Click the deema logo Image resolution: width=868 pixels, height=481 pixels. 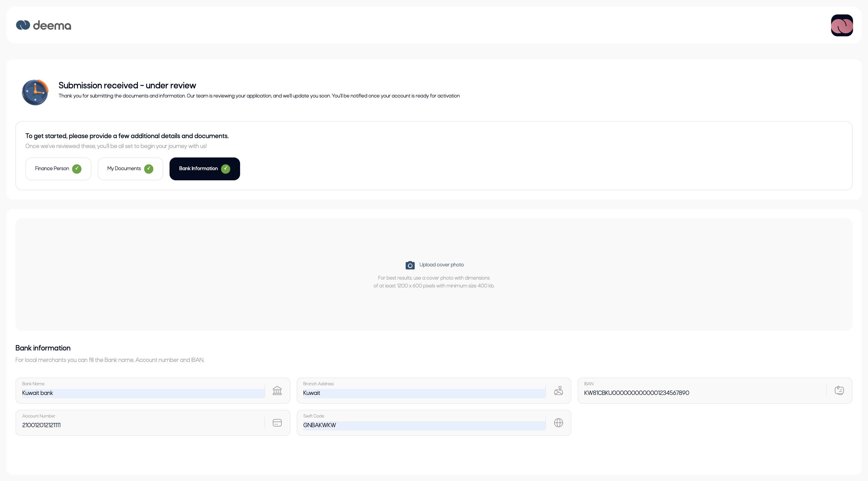click(x=43, y=25)
